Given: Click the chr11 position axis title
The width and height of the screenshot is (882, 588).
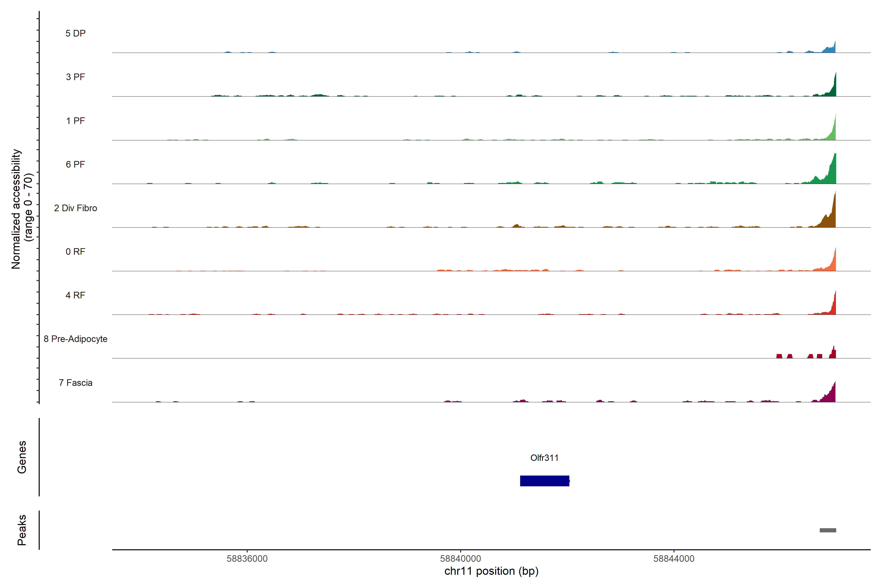Looking at the screenshot, I should click(491, 571).
